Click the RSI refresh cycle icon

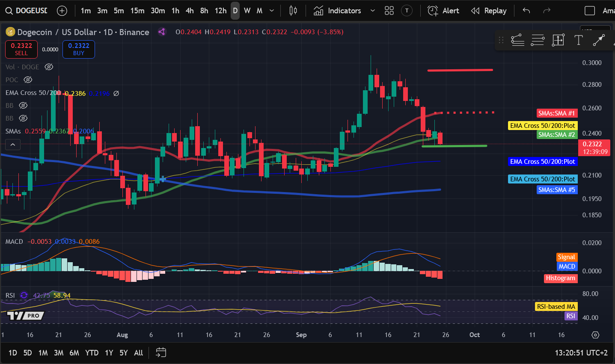24,295
